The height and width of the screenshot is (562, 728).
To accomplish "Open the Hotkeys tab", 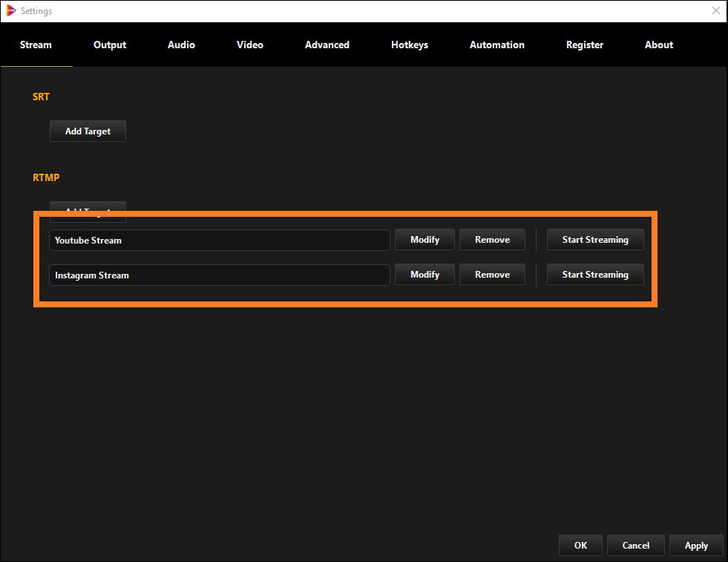I will (410, 45).
